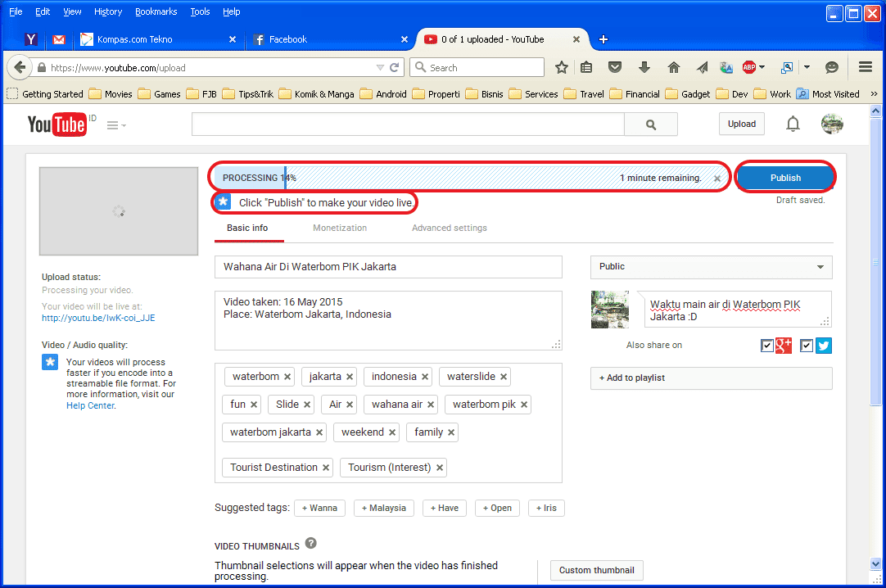
Task: Click the browser back arrow button
Action: pos(20,67)
